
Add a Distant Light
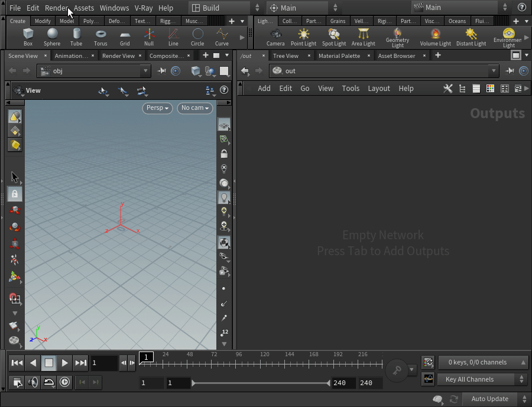pyautogui.click(x=471, y=37)
